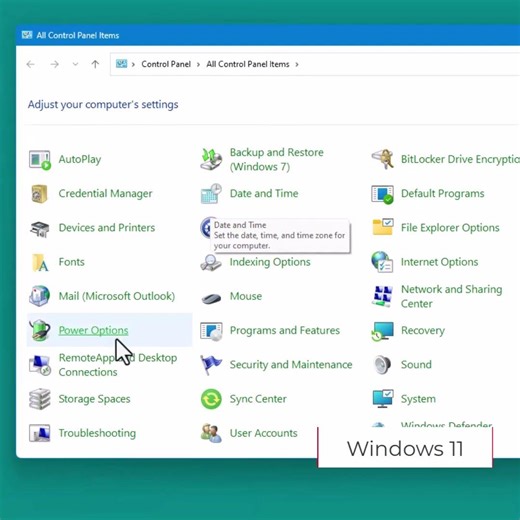Open the Programs and Features link

(285, 330)
